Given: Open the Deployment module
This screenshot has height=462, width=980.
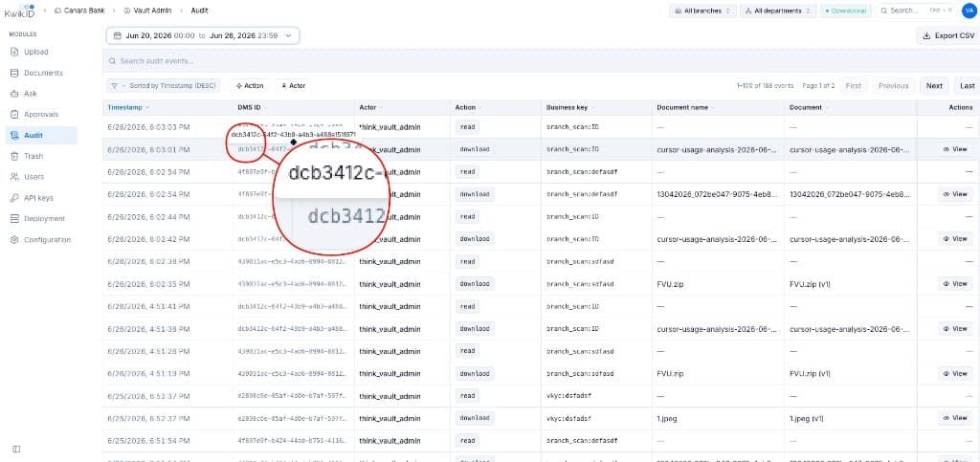Looking at the screenshot, I should (44, 218).
